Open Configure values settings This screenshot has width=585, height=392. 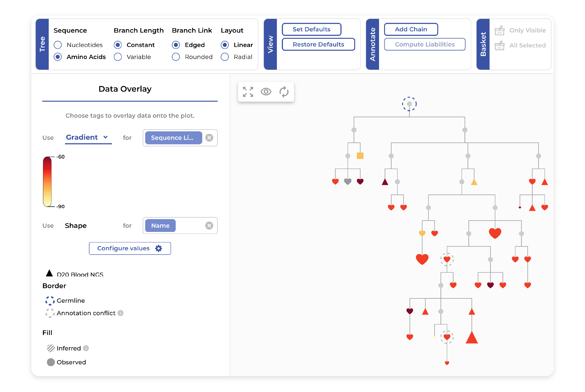tap(130, 248)
